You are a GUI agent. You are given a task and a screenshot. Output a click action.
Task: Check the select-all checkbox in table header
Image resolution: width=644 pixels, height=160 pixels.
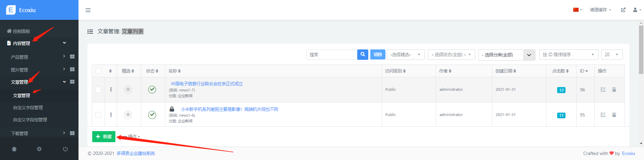99,71
